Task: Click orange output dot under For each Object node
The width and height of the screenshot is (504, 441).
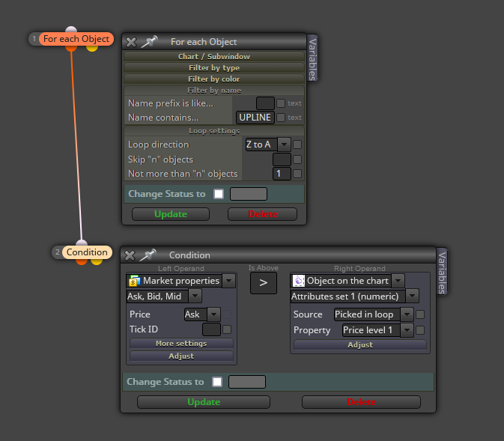Action: coord(71,48)
